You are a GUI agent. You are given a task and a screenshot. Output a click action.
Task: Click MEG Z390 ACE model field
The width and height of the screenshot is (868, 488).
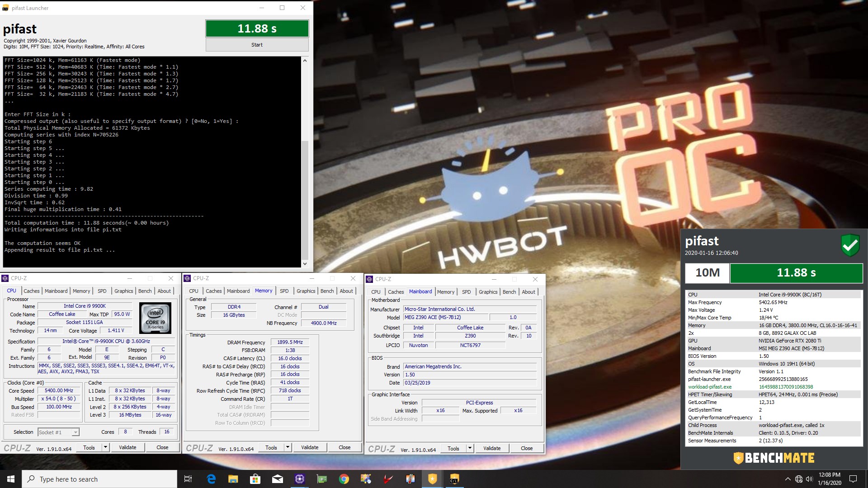pyautogui.click(x=445, y=317)
